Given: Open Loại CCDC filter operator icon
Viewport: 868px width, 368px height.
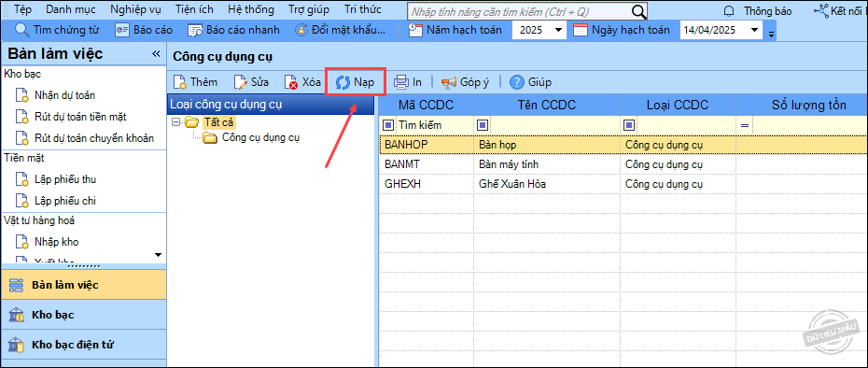Looking at the screenshot, I should [629, 125].
